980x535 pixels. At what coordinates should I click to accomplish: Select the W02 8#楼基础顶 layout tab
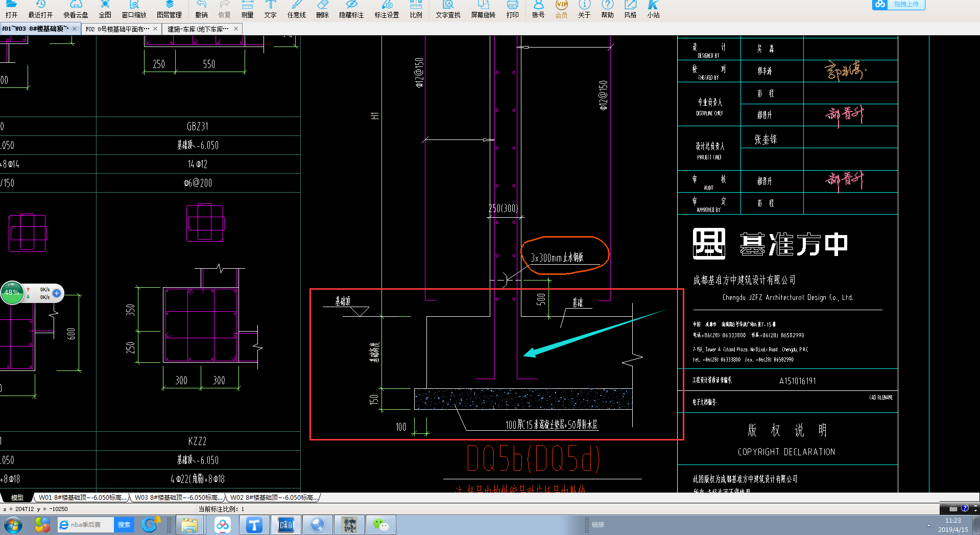coord(274,497)
